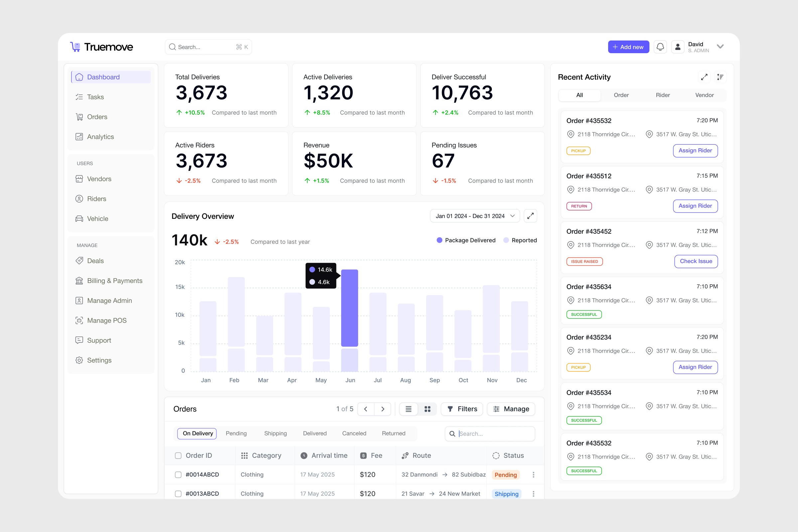Select the Pending orders tab
The height and width of the screenshot is (532, 798).
236,433
